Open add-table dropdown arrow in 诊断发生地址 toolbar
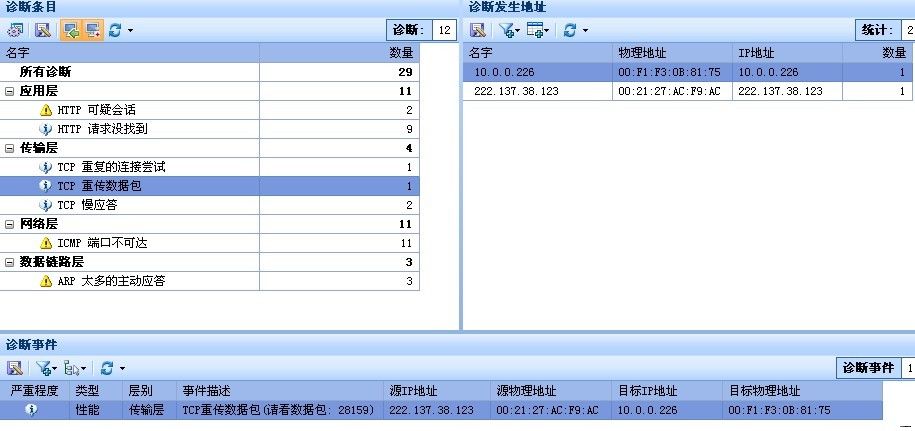Viewport: 915px width, 431px height. [547, 30]
